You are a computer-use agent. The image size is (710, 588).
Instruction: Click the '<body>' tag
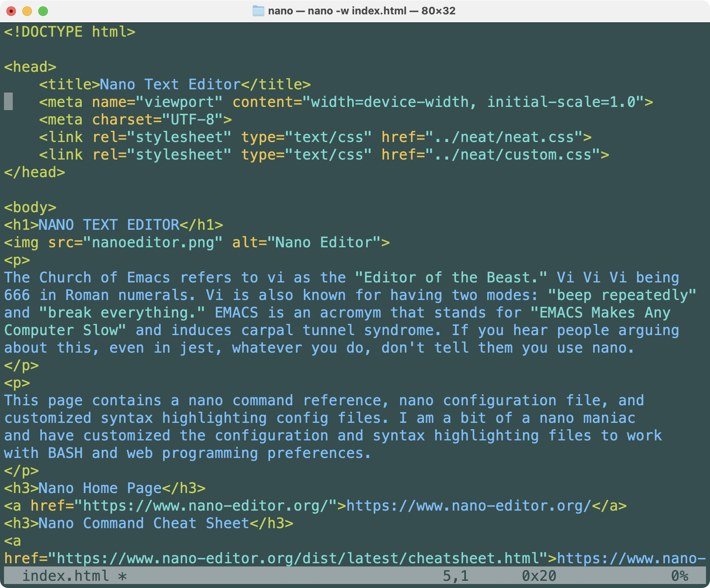(x=30, y=207)
